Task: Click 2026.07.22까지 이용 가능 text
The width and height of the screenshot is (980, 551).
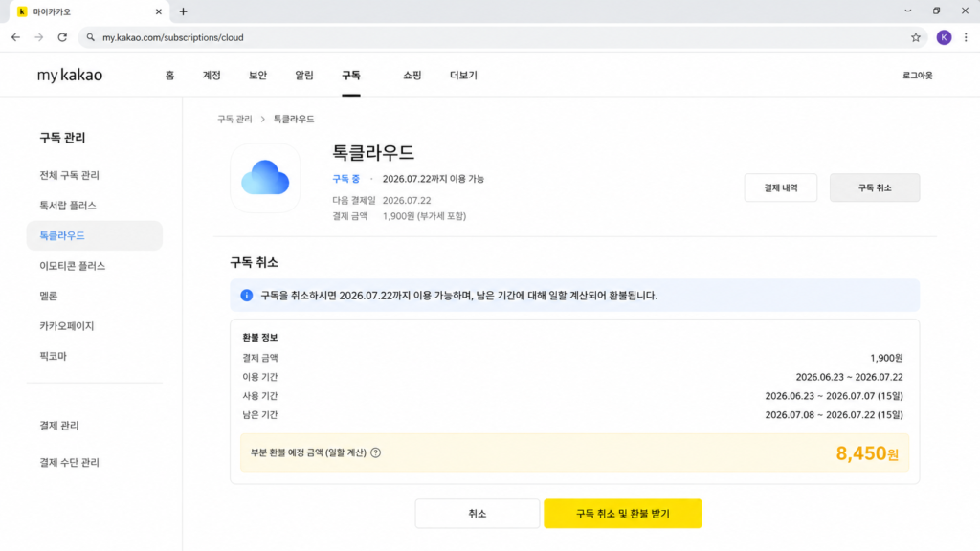Action: click(434, 179)
